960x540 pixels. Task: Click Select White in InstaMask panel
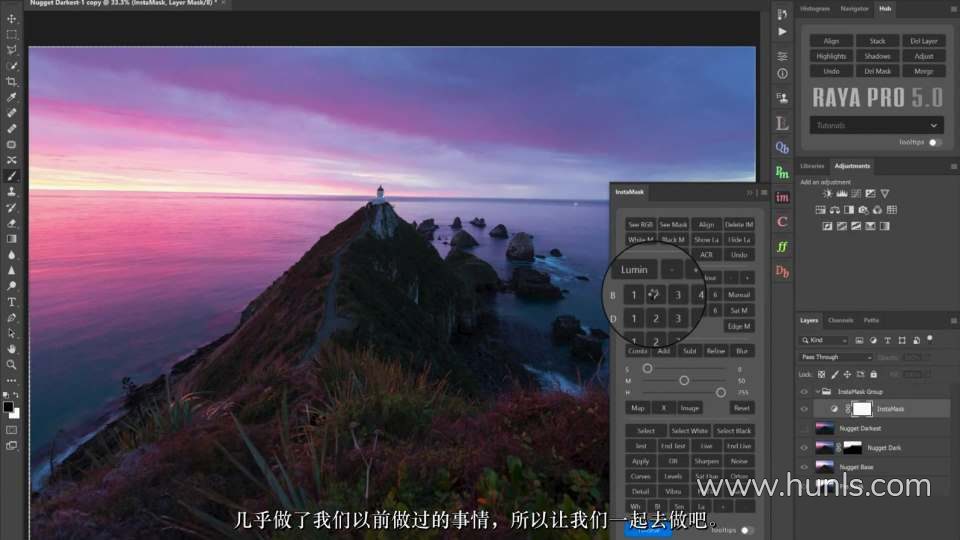click(689, 431)
